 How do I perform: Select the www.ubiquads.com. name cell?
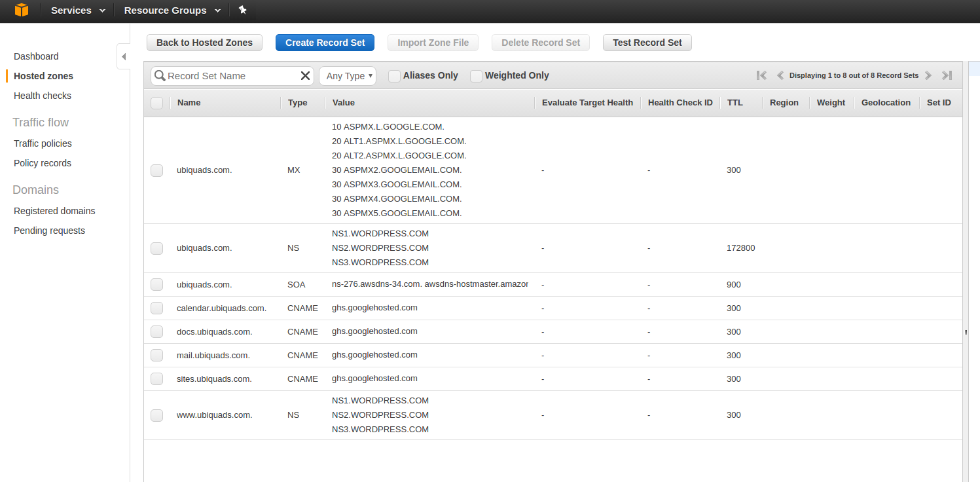[x=214, y=415]
